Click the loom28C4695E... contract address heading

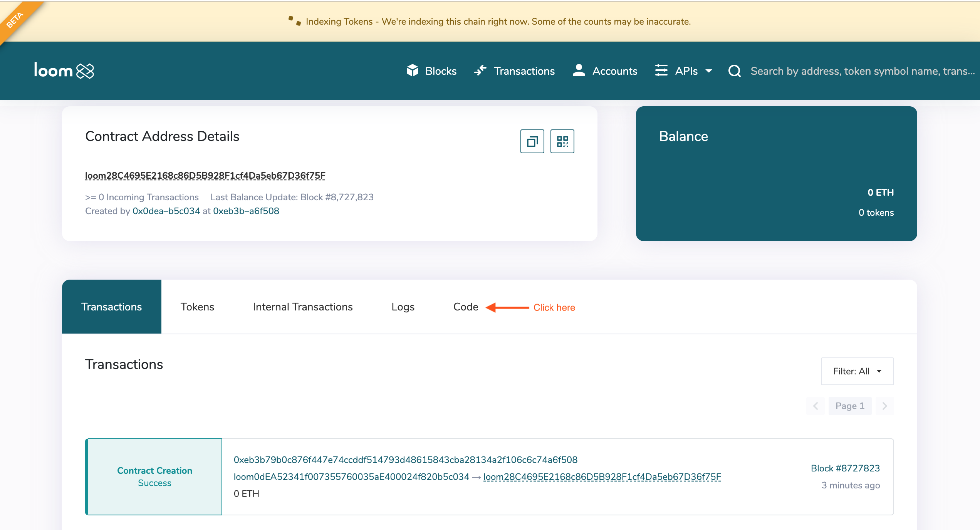coord(205,176)
